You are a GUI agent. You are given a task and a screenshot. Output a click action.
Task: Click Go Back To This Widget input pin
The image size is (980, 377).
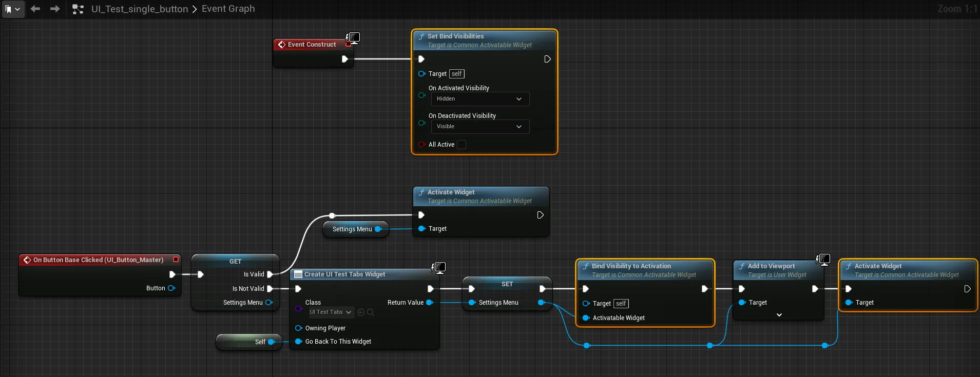(x=299, y=342)
